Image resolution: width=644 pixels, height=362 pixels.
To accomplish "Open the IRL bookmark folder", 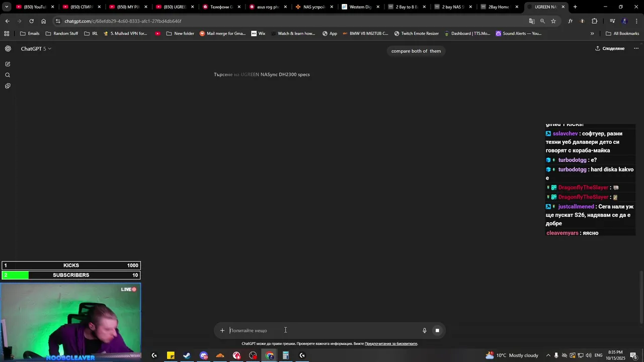I will tap(91, 34).
